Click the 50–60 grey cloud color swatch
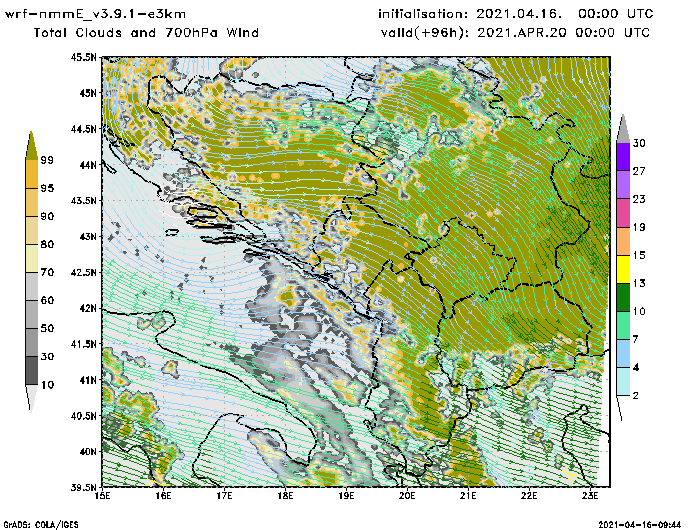 32,314
